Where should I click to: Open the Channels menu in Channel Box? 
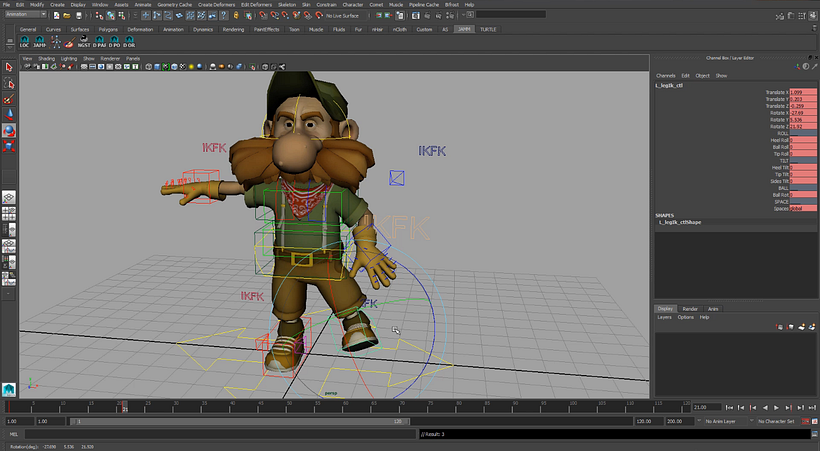coord(665,76)
